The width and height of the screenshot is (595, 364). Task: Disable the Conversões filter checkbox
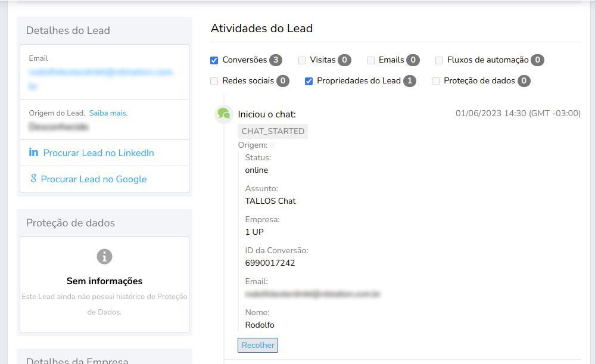(x=214, y=60)
